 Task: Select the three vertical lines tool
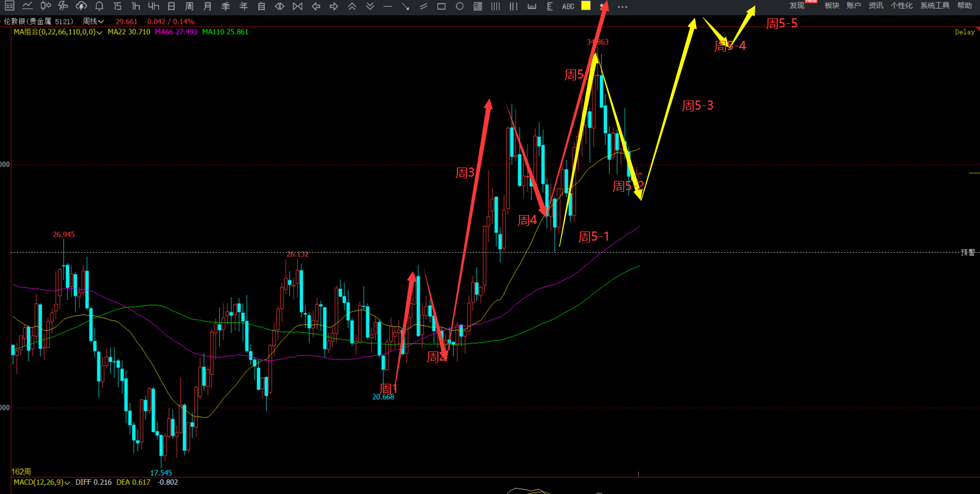(513, 6)
